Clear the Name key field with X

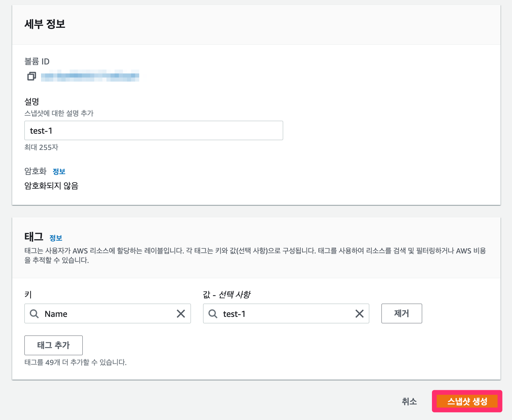point(181,314)
